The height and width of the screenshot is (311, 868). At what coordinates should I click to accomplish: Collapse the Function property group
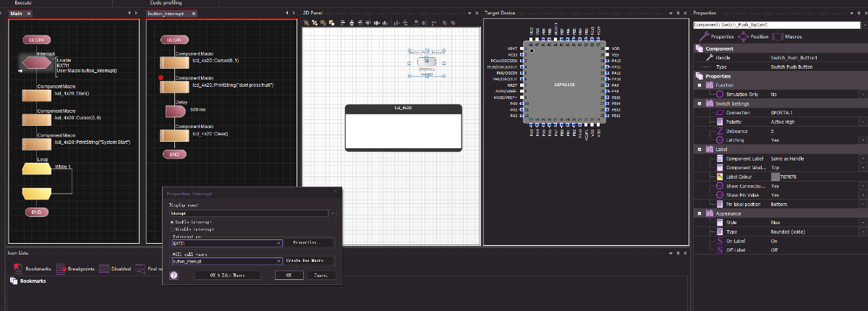[x=699, y=85]
